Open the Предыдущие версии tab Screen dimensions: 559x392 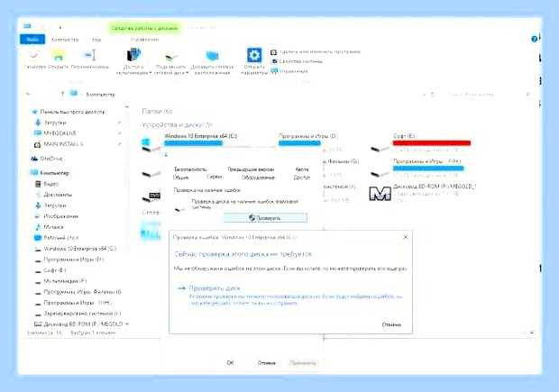pyautogui.click(x=251, y=169)
